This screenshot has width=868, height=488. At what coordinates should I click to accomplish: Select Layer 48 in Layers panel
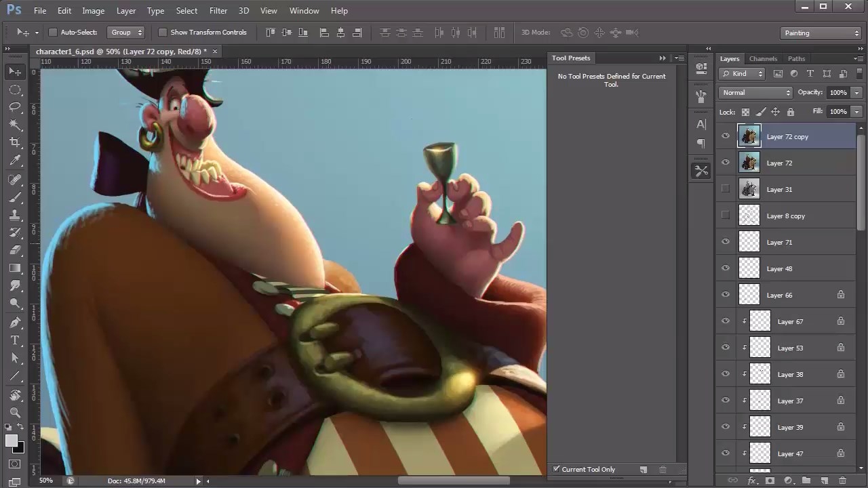point(787,268)
